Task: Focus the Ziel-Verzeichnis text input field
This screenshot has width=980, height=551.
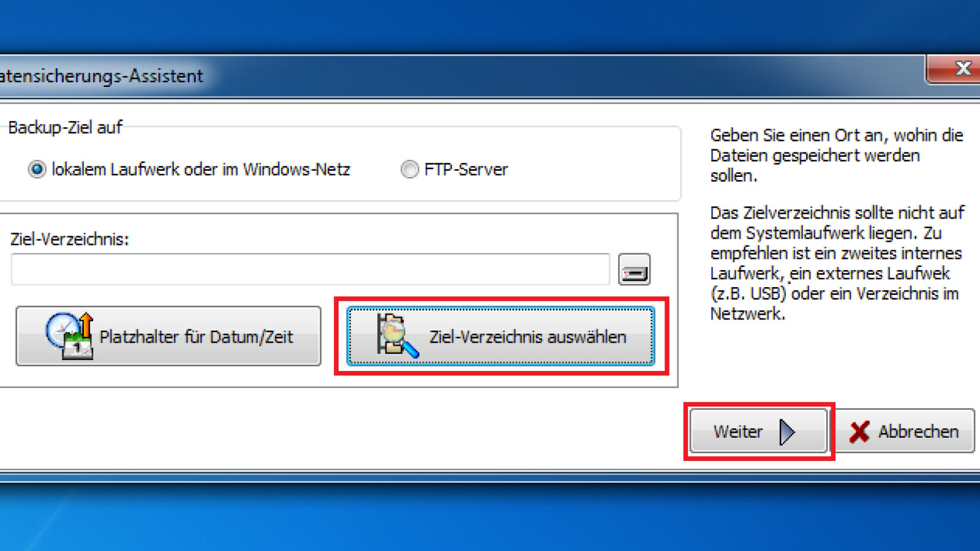Action: point(310,269)
